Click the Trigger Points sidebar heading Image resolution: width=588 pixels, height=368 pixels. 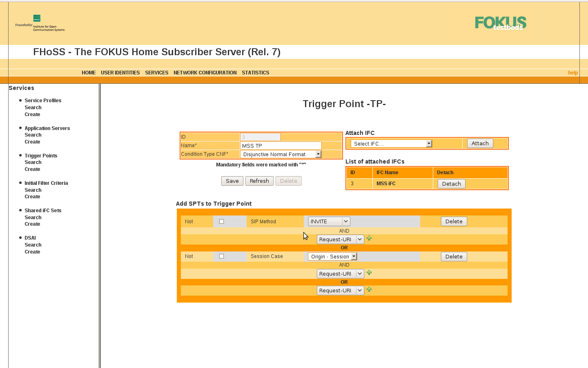[x=41, y=156]
